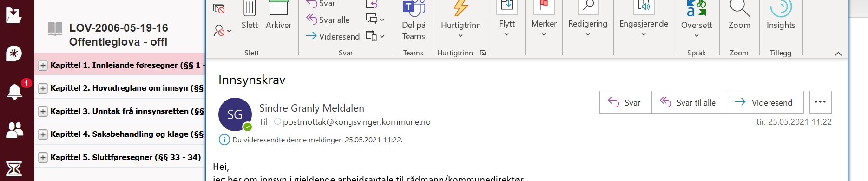The width and height of the screenshot is (868, 181).
Task: Click Videresend in the ribbon
Action: click(333, 36)
